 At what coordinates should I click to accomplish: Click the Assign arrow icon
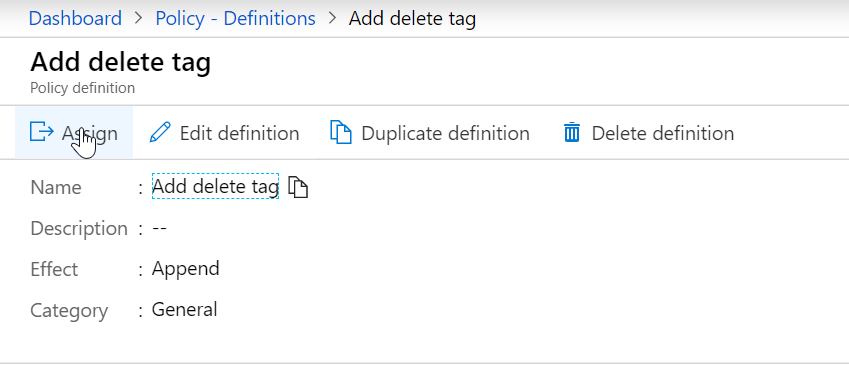[x=42, y=132]
